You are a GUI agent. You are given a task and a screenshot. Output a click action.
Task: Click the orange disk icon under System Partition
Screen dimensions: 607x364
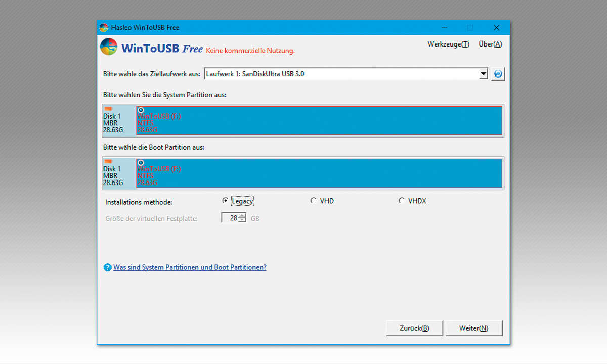[108, 109]
